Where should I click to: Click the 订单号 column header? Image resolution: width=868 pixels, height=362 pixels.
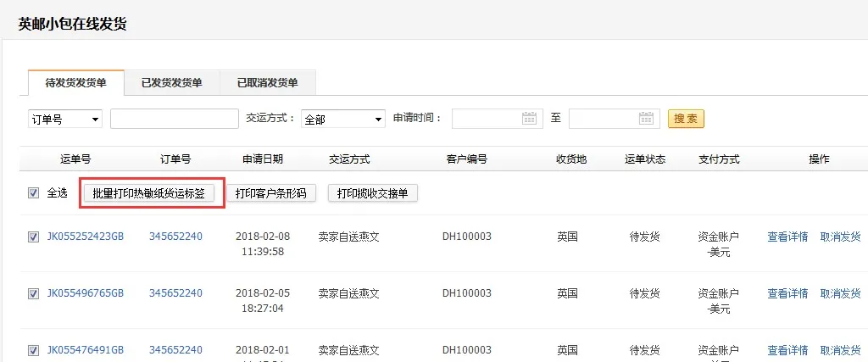(x=175, y=159)
